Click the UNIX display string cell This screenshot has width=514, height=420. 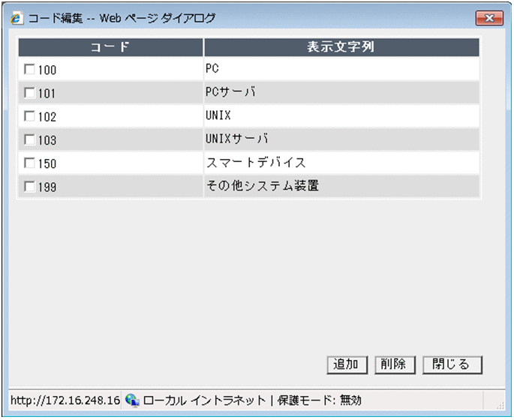click(x=341, y=115)
